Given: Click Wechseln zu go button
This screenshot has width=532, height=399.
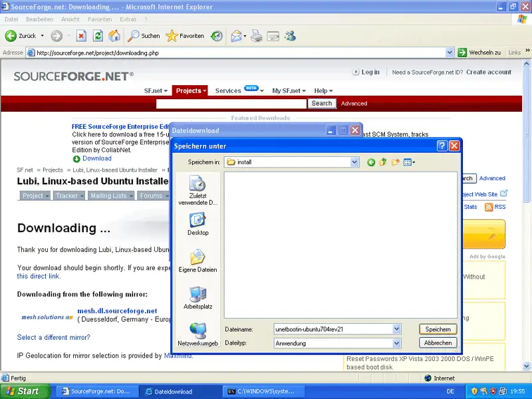Looking at the screenshot, I should (479, 53).
